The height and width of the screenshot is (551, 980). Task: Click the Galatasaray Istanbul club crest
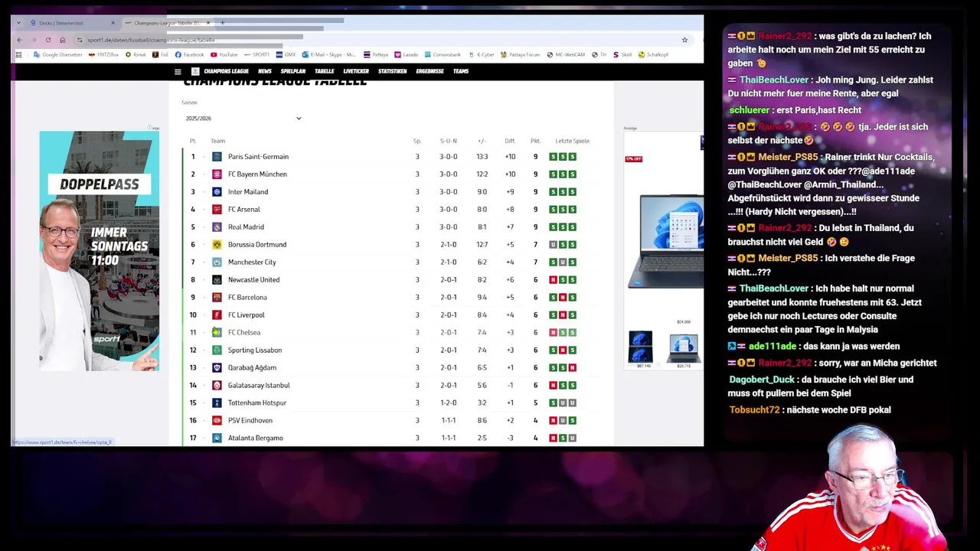[217, 385]
